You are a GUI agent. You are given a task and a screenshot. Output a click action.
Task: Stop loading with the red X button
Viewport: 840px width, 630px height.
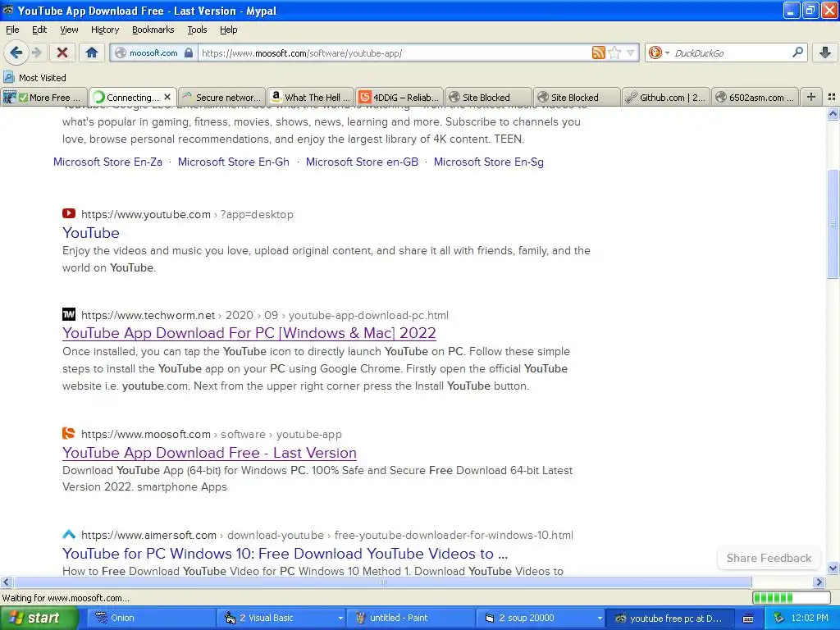tap(62, 52)
